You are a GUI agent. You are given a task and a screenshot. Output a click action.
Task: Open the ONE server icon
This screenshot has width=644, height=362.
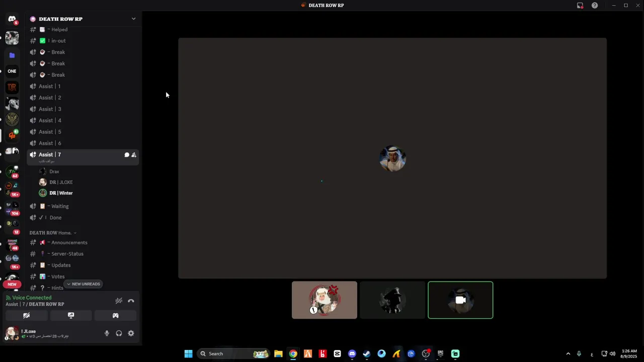pos(12,71)
